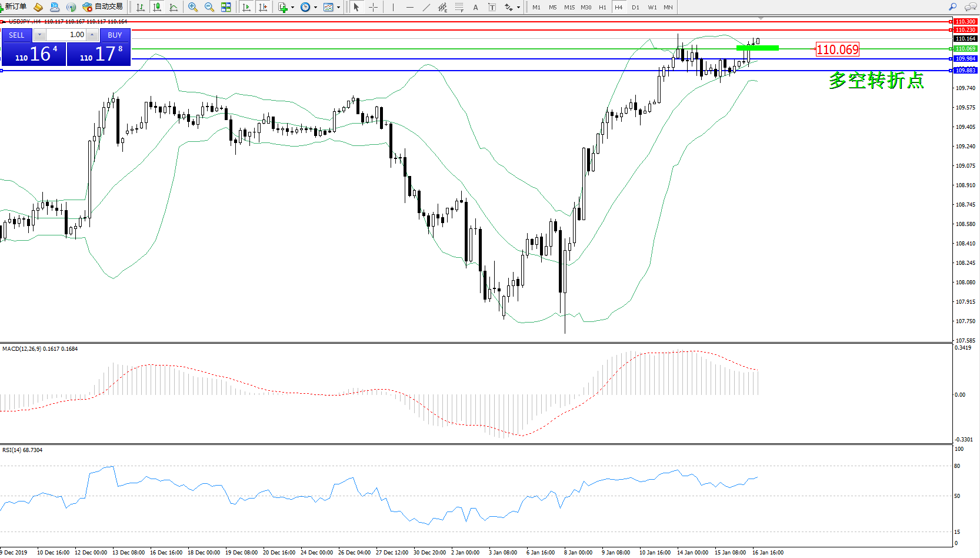Toggle the chart shift button
The image size is (980, 558).
tap(263, 7)
